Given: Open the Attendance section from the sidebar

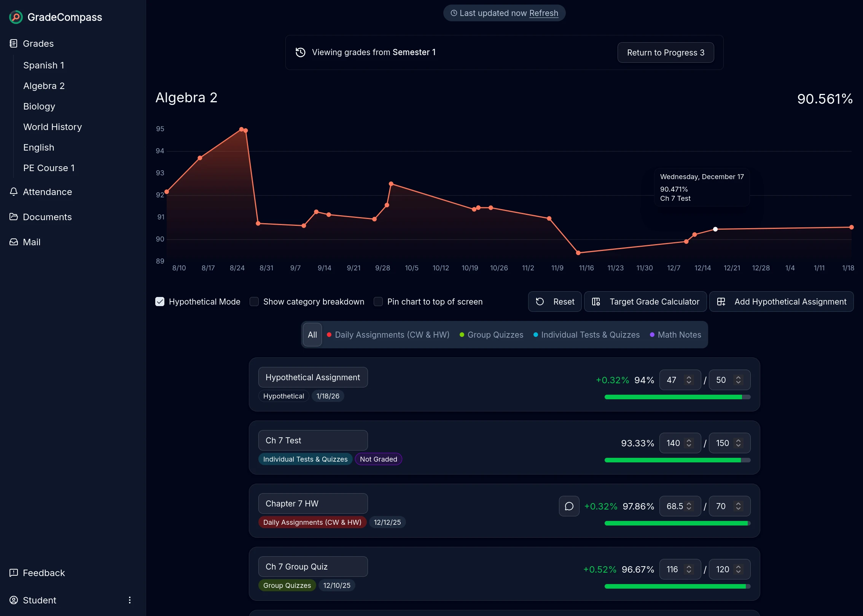Looking at the screenshot, I should 47,192.
